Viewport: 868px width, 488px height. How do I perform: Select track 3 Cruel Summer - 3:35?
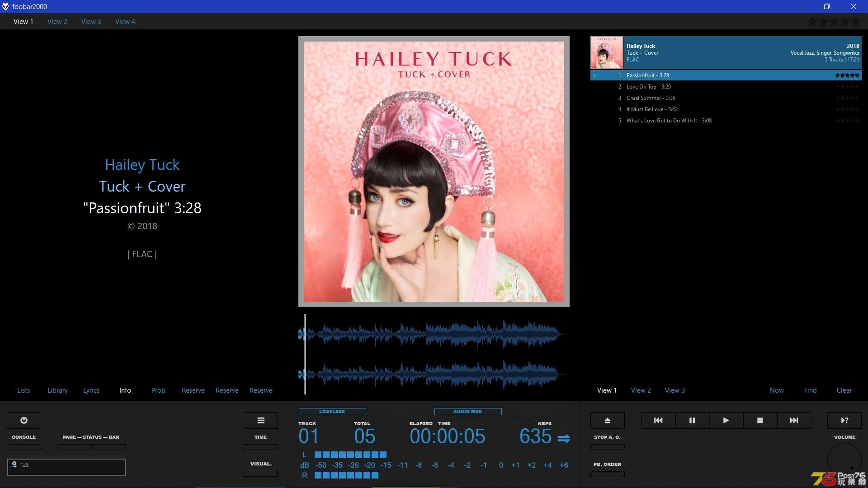coord(726,98)
